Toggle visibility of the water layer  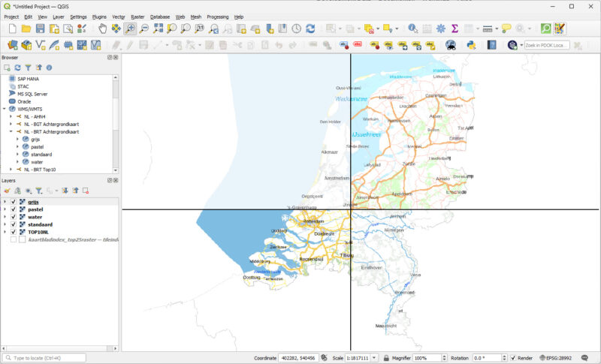14,217
